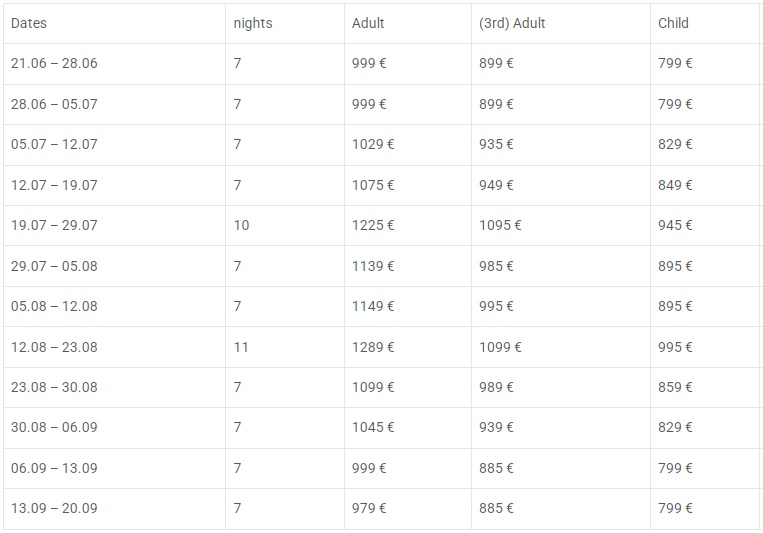Select the Adult column header
The width and height of the screenshot is (763, 533).
[368, 23]
